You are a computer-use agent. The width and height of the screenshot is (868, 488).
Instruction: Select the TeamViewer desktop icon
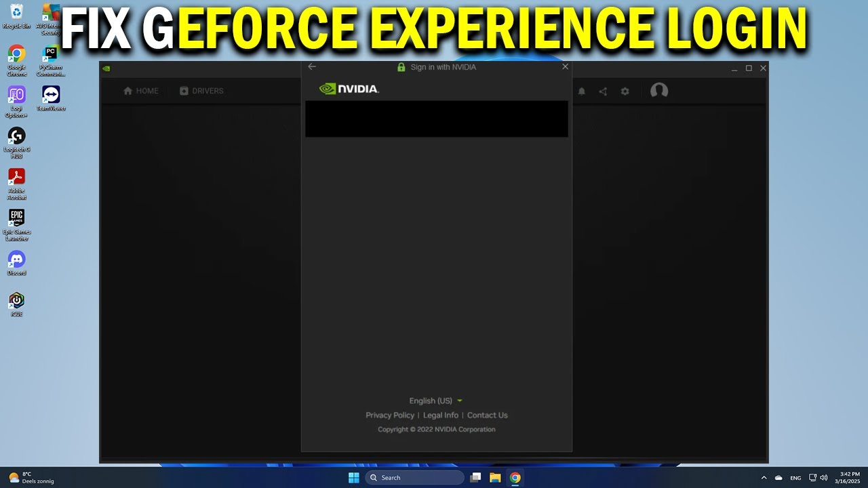50,99
